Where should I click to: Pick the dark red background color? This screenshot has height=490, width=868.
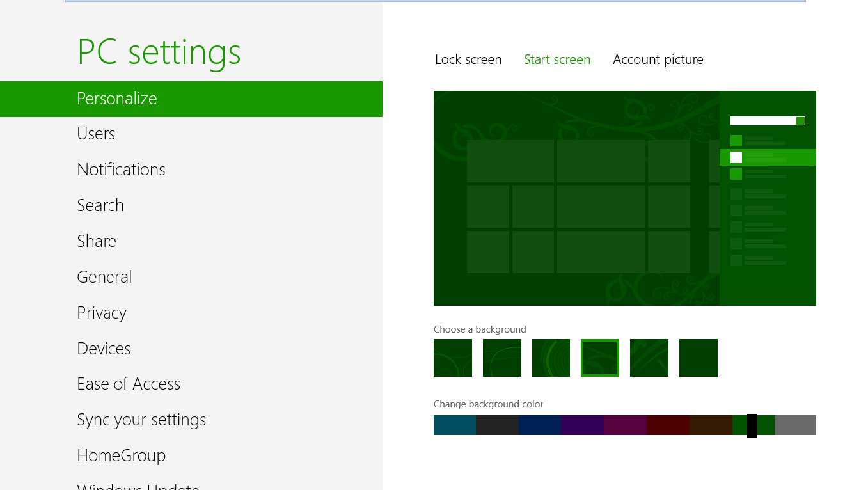668,425
